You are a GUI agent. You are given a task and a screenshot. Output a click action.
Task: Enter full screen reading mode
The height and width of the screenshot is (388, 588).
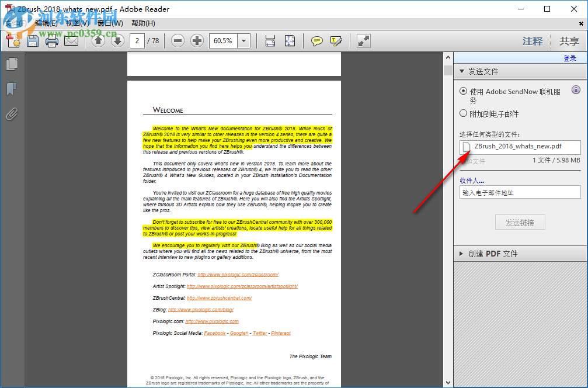363,40
